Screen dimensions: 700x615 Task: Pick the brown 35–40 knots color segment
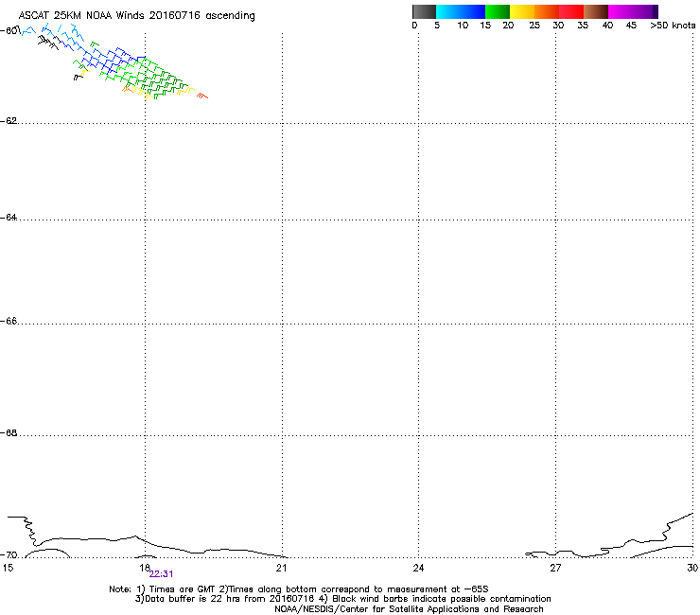coord(596,11)
